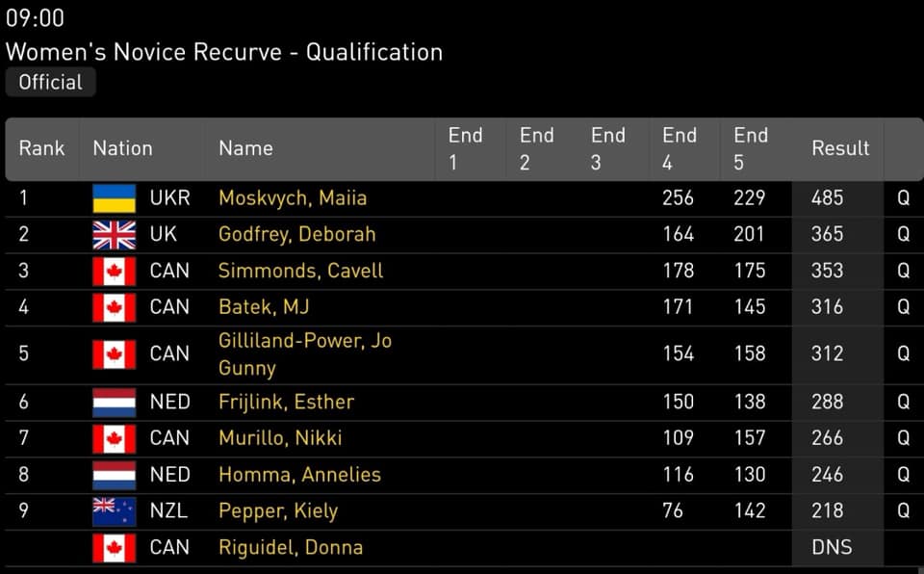Click the Netherlands flag beside Homma, Annelies
Image resolution: width=924 pixels, height=574 pixels.
[x=114, y=475]
